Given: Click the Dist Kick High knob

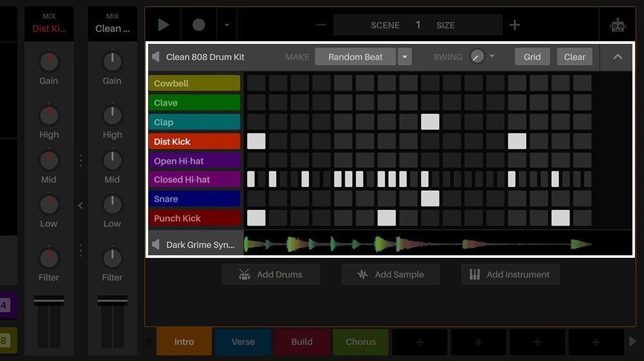Looking at the screenshot, I should click(x=49, y=115).
